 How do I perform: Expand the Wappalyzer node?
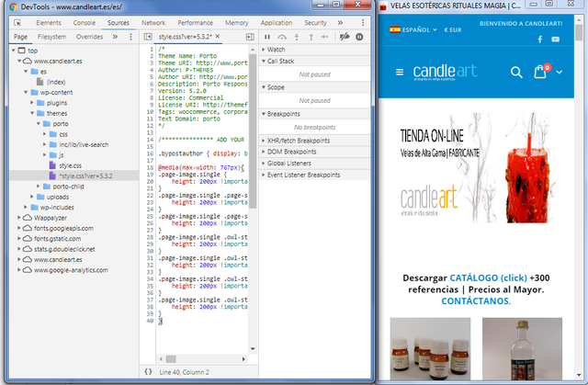(x=19, y=218)
